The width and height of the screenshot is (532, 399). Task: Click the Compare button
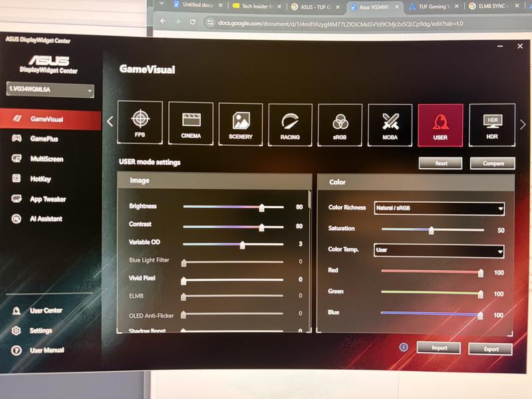493,163
